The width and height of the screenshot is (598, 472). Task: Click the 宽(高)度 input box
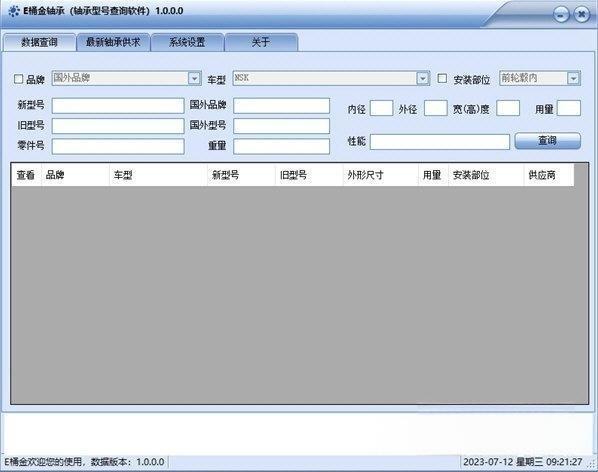click(508, 108)
